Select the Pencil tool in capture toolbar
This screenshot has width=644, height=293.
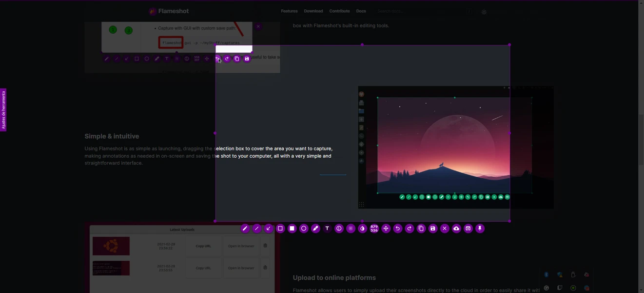coord(245,229)
